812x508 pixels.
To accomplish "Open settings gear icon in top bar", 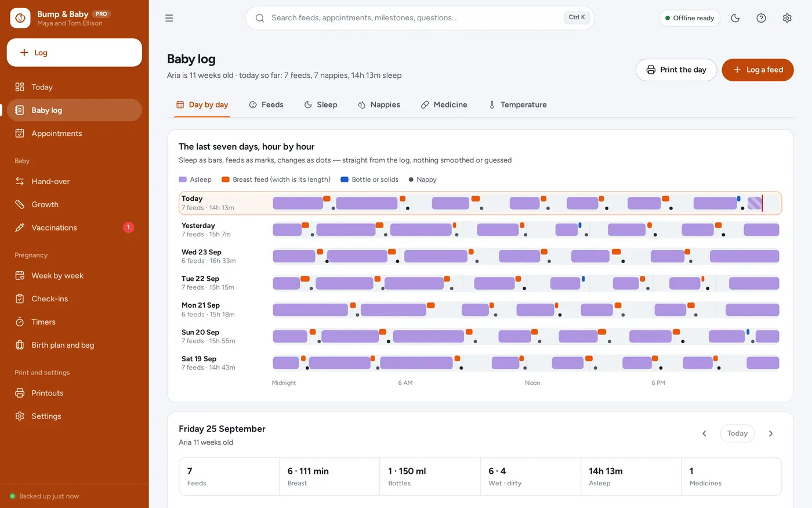I will pyautogui.click(x=787, y=18).
